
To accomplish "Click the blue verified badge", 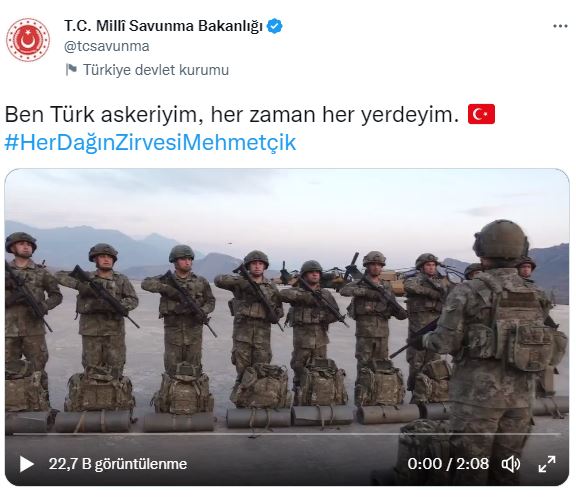I will tap(274, 26).
